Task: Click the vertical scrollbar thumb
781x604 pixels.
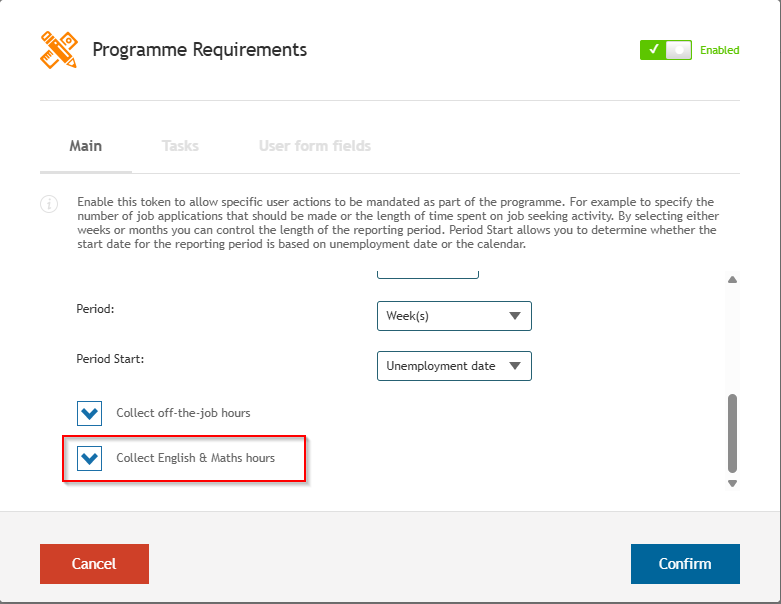Action: pyautogui.click(x=732, y=433)
